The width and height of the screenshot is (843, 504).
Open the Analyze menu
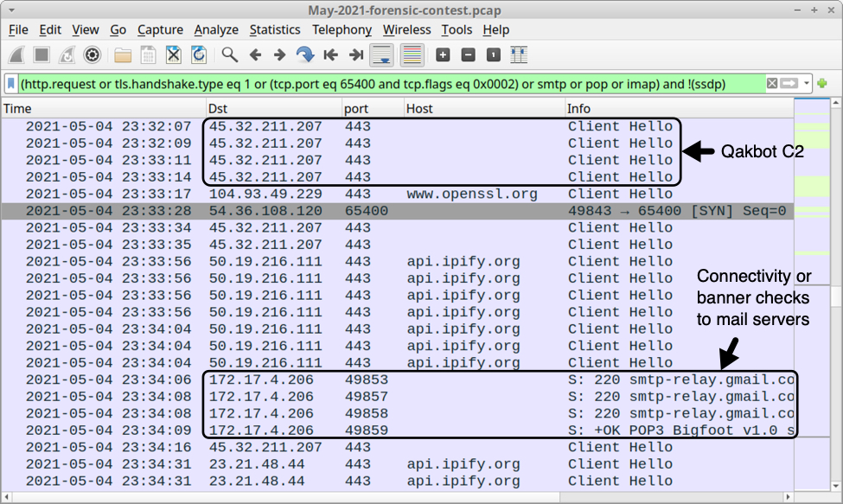(216, 29)
